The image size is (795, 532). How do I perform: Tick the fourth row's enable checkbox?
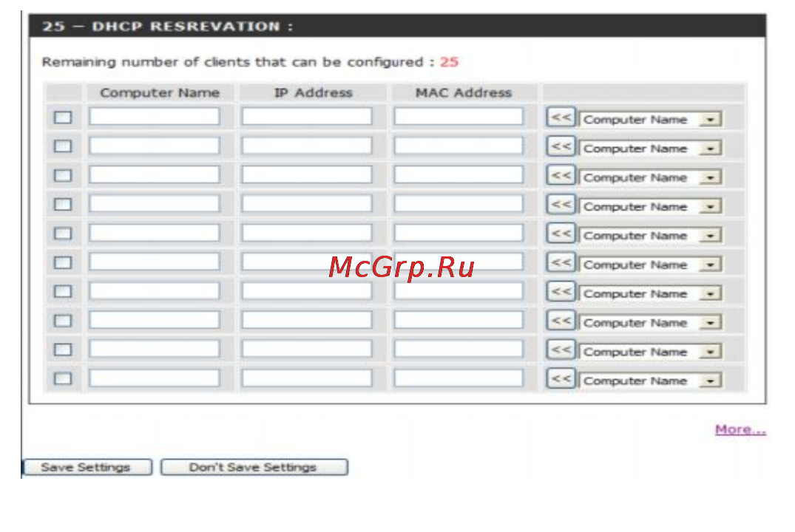coord(63,205)
